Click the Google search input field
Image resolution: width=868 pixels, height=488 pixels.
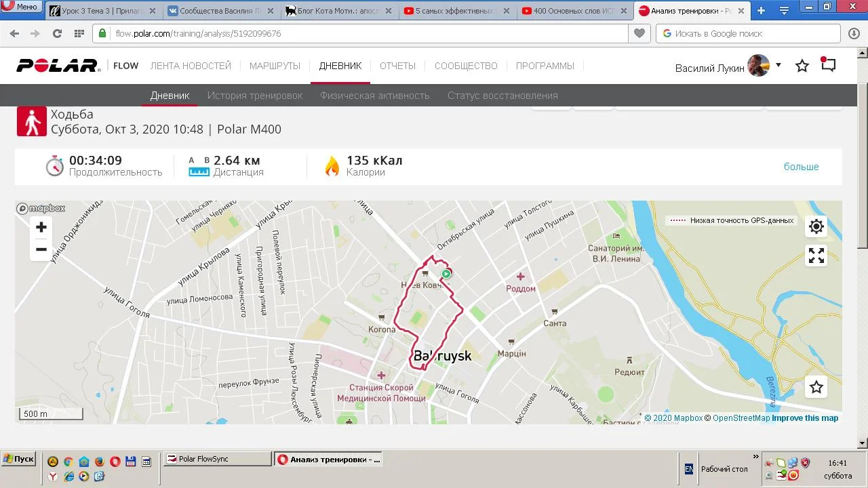(x=749, y=33)
